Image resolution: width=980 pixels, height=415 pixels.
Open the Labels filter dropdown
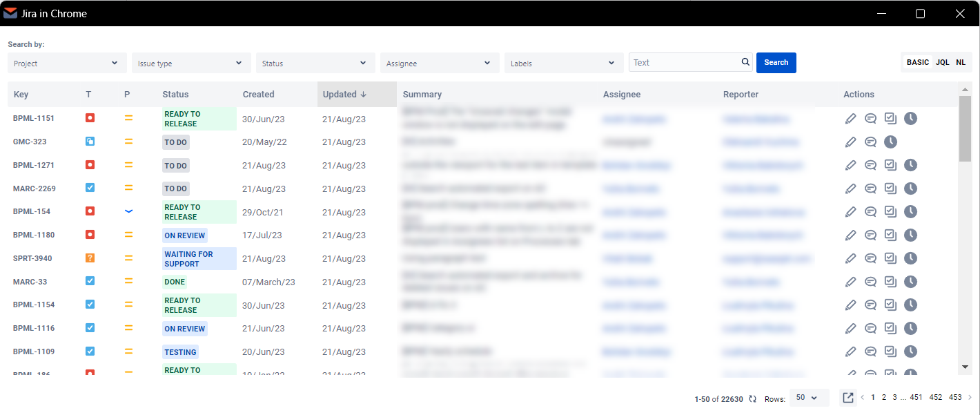point(564,63)
